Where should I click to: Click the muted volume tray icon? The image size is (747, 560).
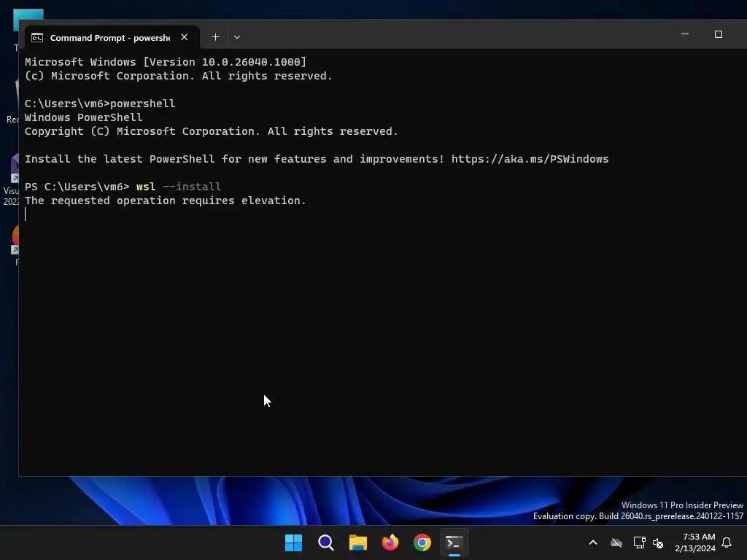[x=658, y=542]
